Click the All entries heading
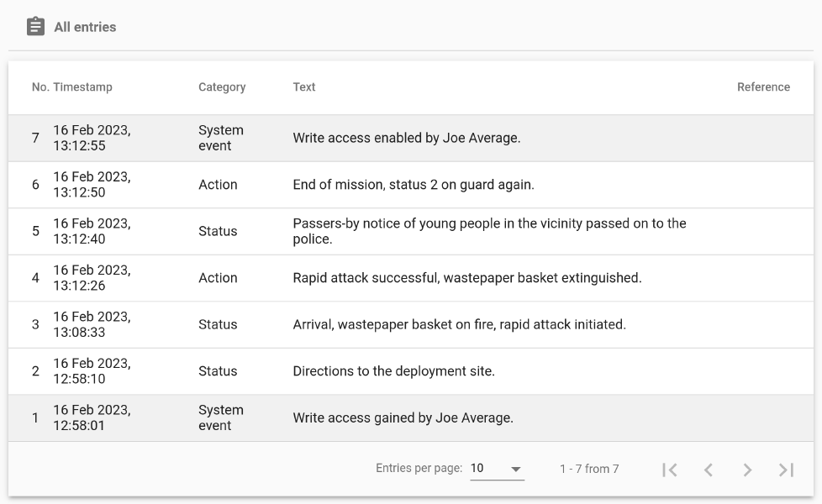 (85, 27)
